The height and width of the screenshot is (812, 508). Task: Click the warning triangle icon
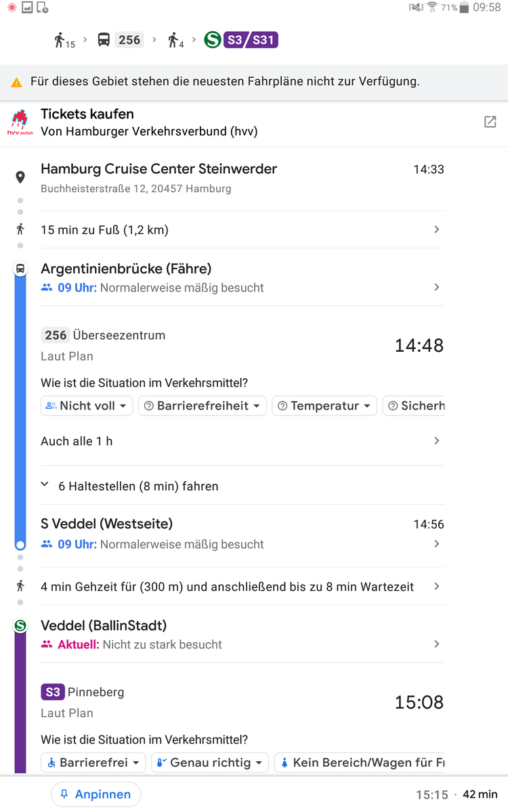[17, 83]
